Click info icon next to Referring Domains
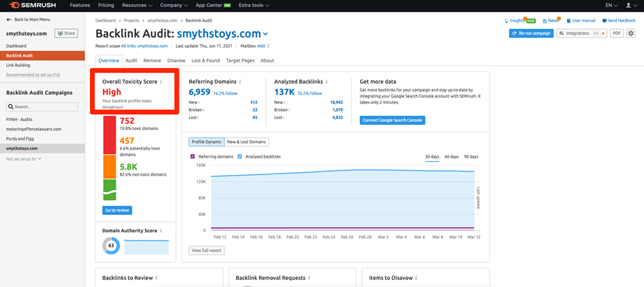644x287 pixels. point(240,82)
